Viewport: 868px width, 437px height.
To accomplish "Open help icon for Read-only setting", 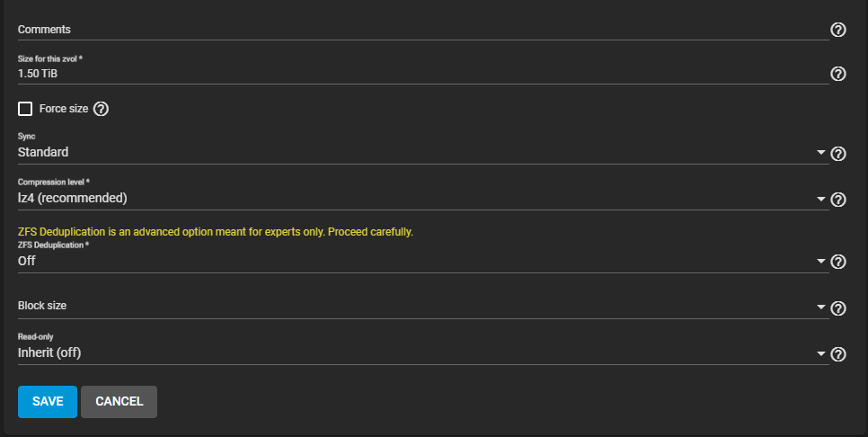I will point(838,354).
